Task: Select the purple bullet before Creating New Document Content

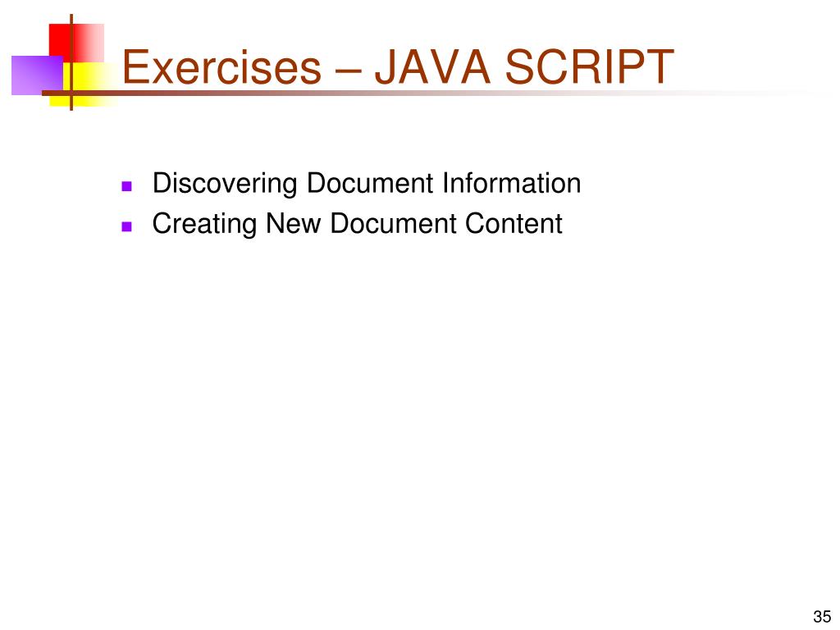Action: click(x=127, y=226)
